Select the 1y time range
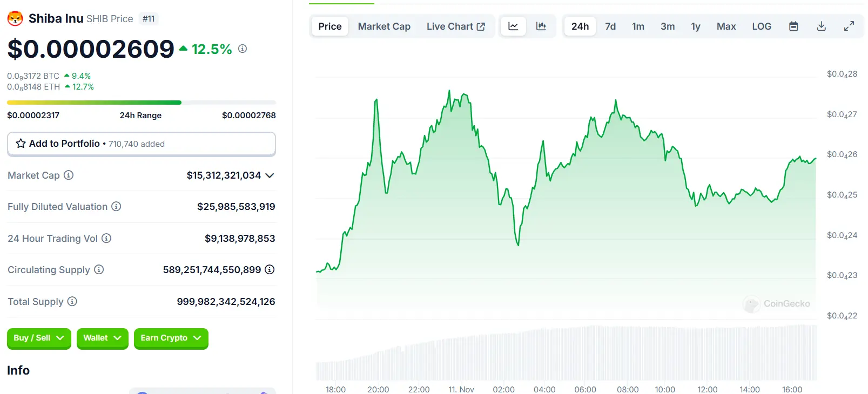The width and height of the screenshot is (868, 394). pyautogui.click(x=696, y=26)
